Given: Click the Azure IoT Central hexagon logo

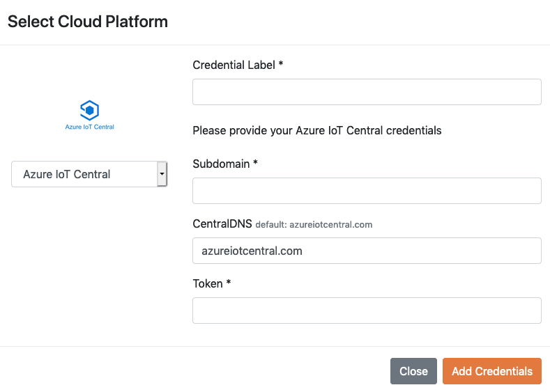Looking at the screenshot, I should (89, 110).
